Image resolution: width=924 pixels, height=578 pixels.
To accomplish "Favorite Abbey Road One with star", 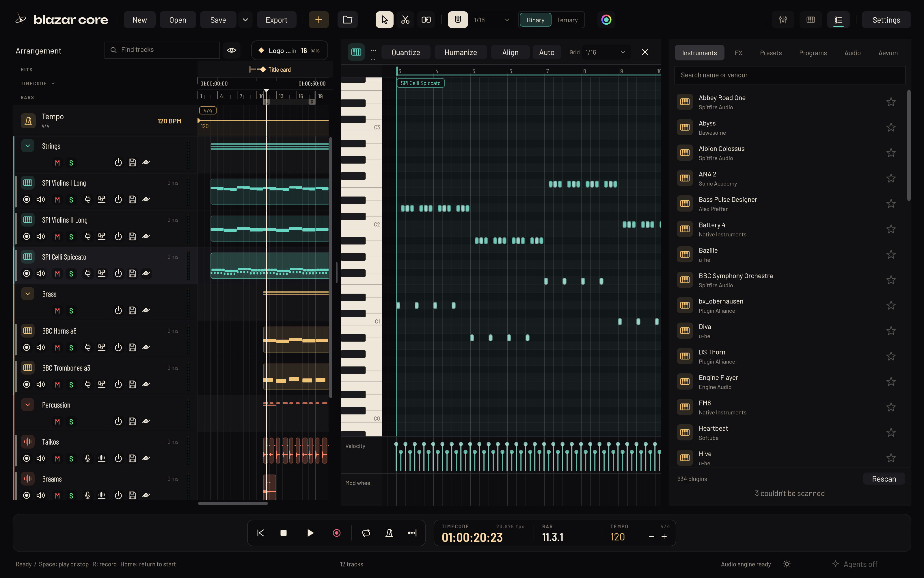I will pos(891,102).
